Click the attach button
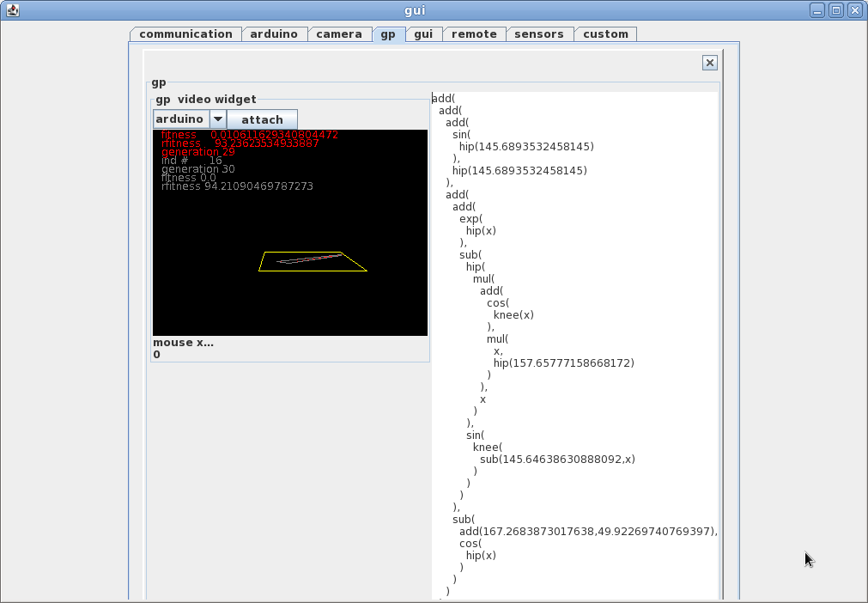 262,119
